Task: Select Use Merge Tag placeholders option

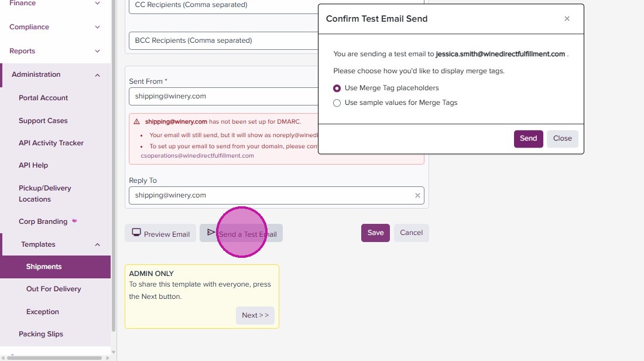Action: [x=337, y=88]
